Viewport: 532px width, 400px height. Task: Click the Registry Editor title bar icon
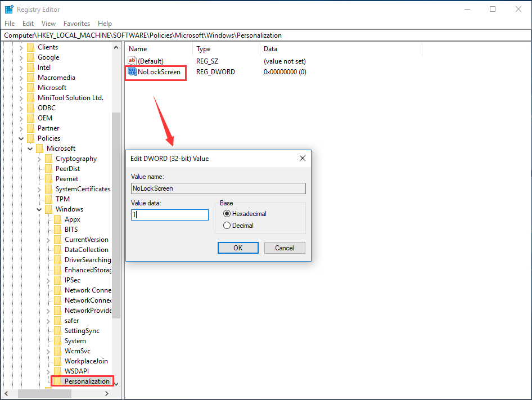pyautogui.click(x=9, y=9)
